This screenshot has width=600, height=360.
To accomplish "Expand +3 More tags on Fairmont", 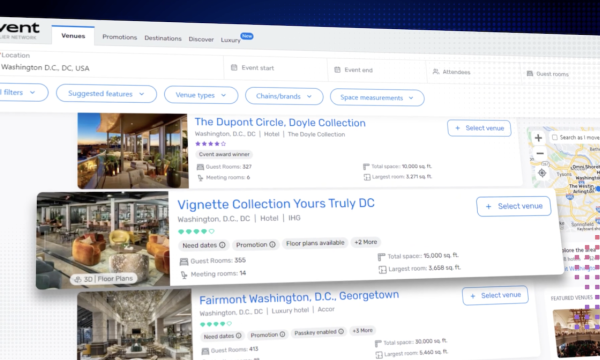I will click(362, 331).
